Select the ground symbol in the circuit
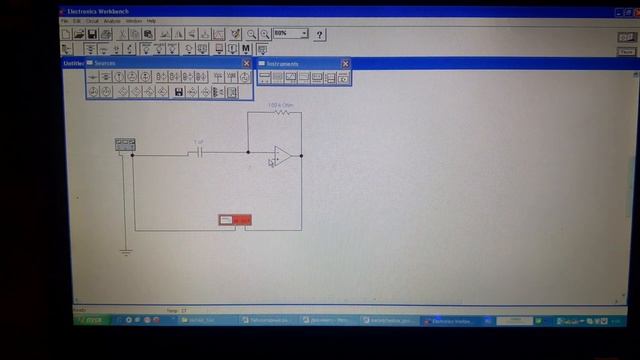The height and width of the screenshot is (360, 640). tap(126, 252)
